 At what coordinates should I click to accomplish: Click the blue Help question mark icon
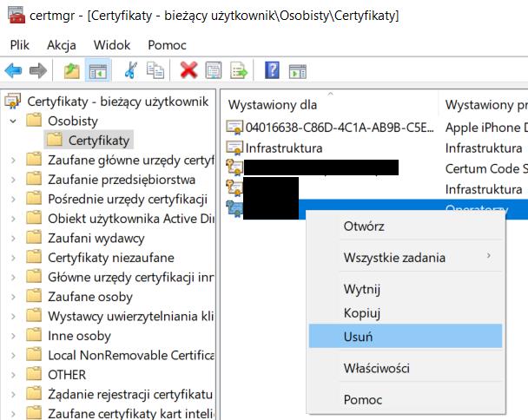pyautogui.click(x=272, y=70)
